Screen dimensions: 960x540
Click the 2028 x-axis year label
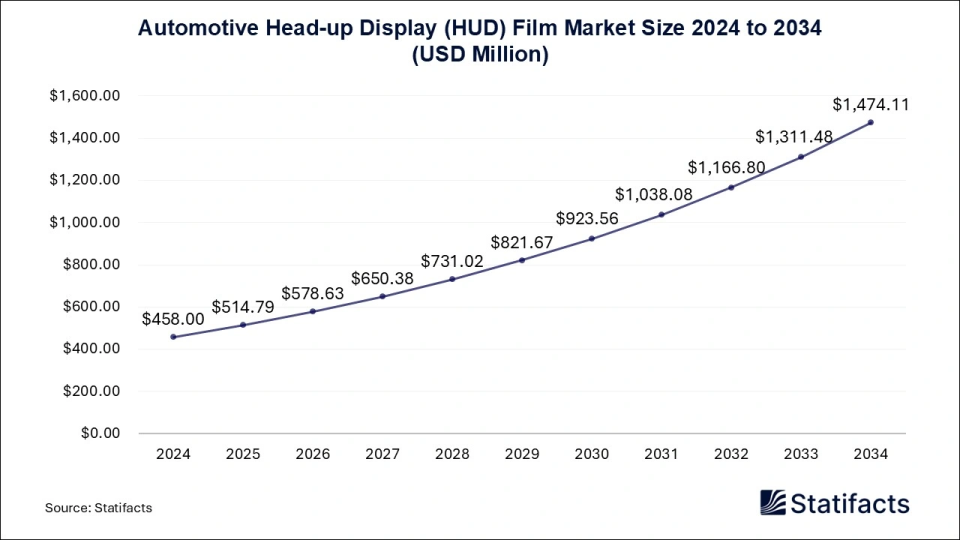[453, 453]
